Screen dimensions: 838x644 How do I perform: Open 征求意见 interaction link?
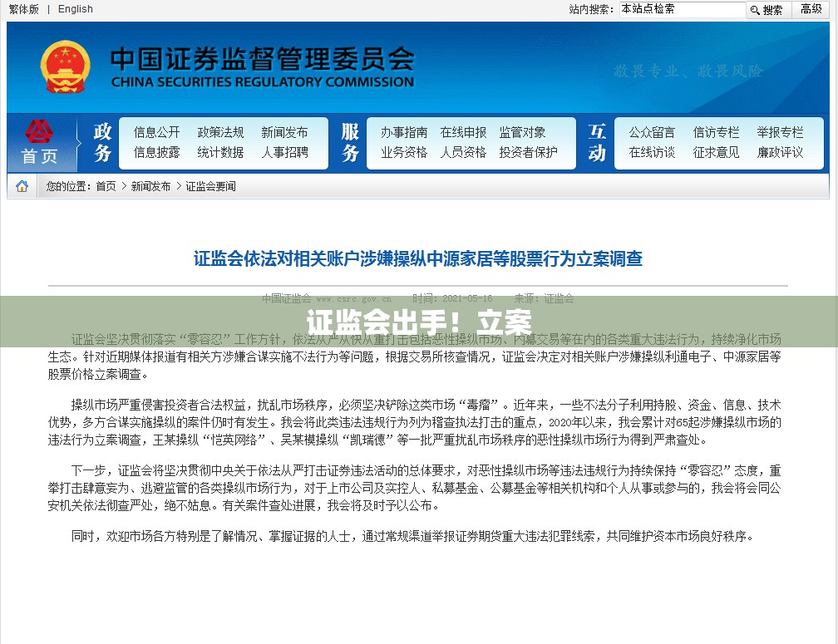click(x=716, y=152)
